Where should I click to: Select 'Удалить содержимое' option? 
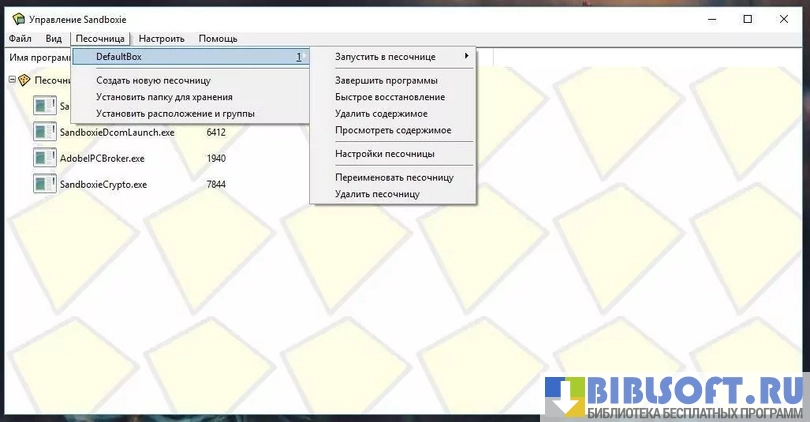pos(381,114)
